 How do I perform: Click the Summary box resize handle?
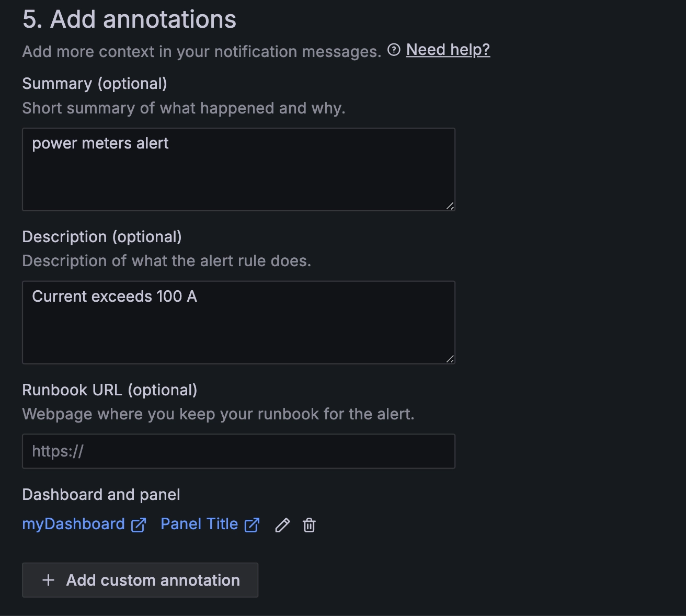[450, 206]
